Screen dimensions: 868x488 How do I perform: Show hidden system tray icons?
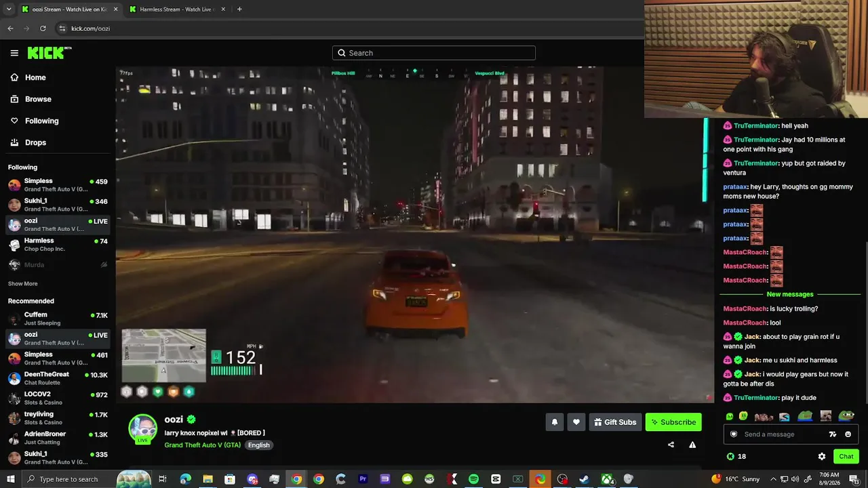772,479
